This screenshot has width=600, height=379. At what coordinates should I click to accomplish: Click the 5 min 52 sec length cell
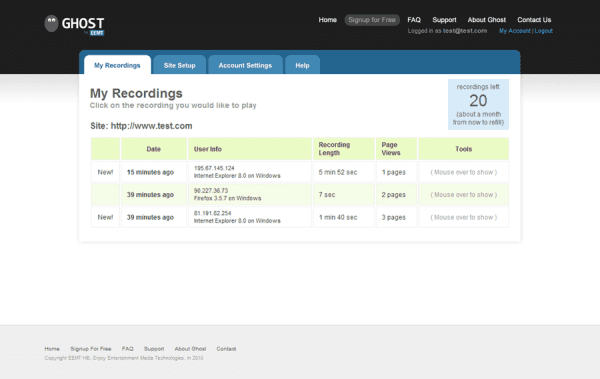tap(344, 172)
